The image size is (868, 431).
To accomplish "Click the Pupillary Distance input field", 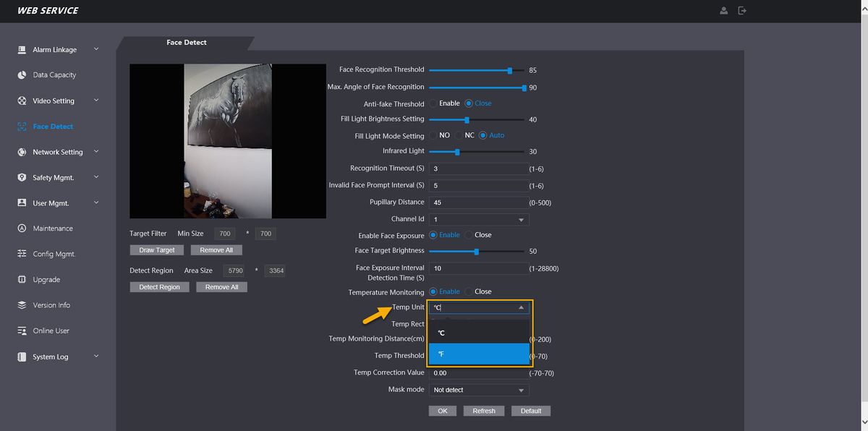I will [479, 202].
